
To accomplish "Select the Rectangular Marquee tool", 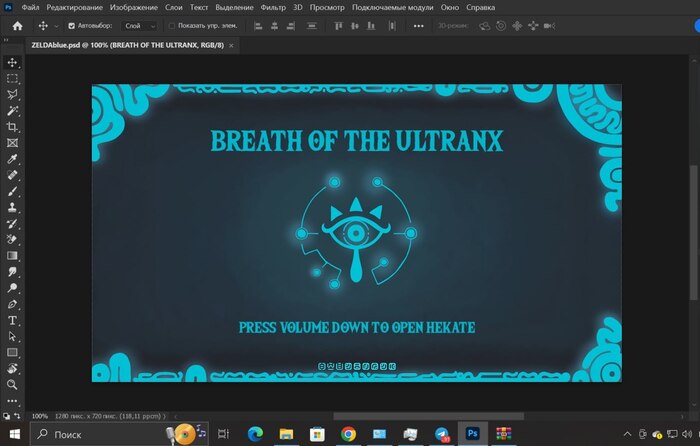I will [x=13, y=78].
